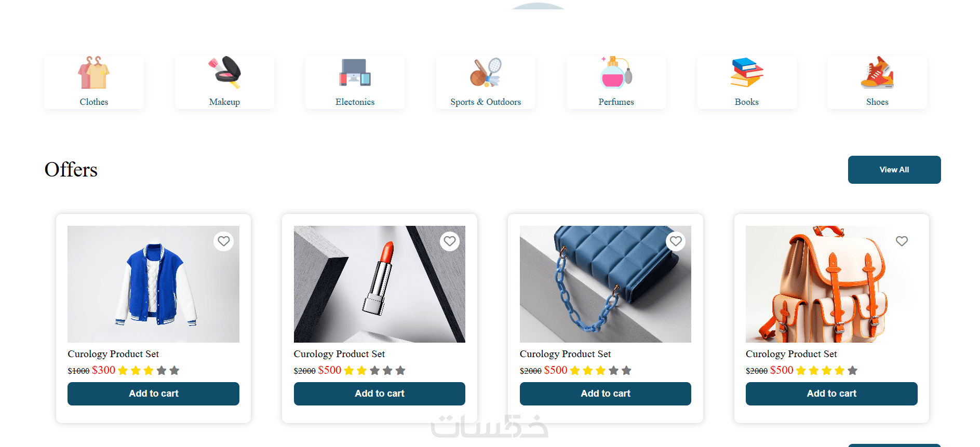Image resolution: width=980 pixels, height=447 pixels.
Task: Add the blue jacket to cart
Action: pyautogui.click(x=153, y=394)
